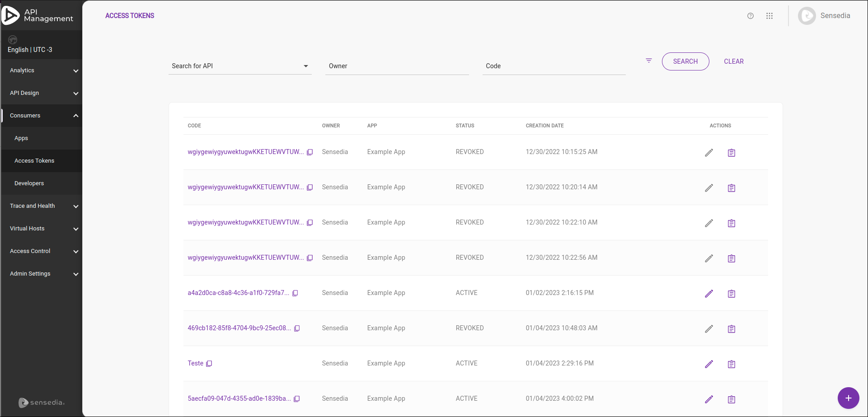Viewport: 868px width, 417px height.
Task: Click the SEARCH button
Action: (685, 61)
